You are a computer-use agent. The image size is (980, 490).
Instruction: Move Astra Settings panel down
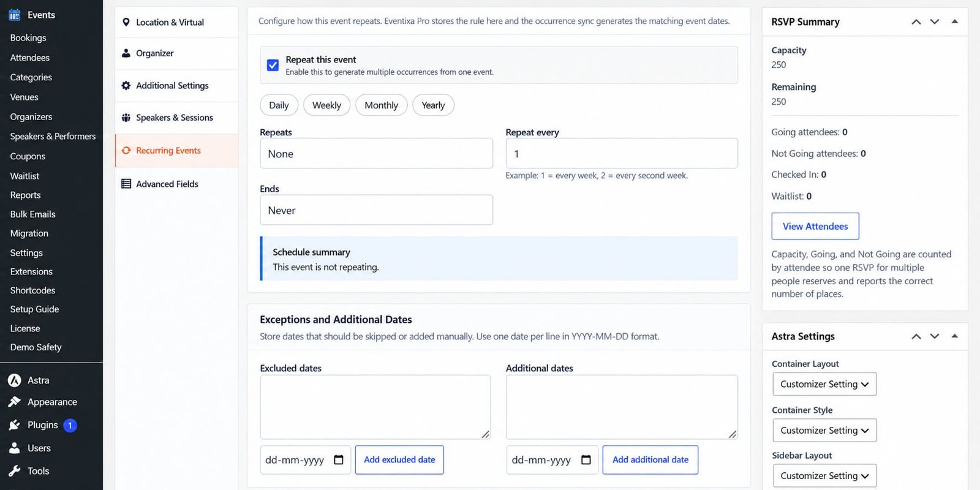pyautogui.click(x=935, y=336)
